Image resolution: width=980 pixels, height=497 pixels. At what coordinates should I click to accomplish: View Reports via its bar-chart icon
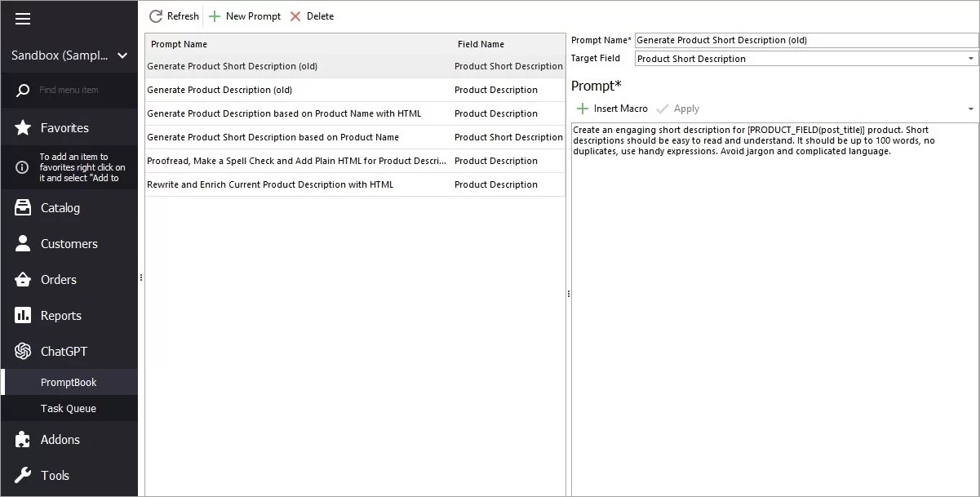pyautogui.click(x=22, y=315)
